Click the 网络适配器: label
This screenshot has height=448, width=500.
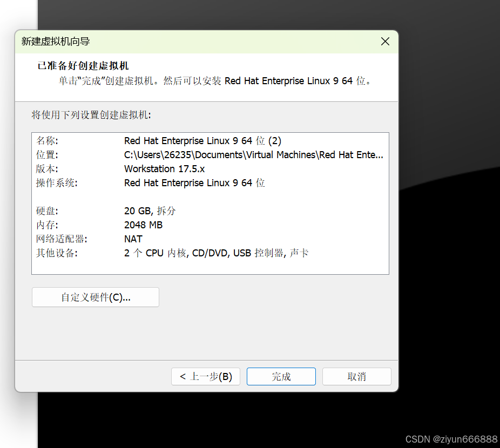[62, 239]
